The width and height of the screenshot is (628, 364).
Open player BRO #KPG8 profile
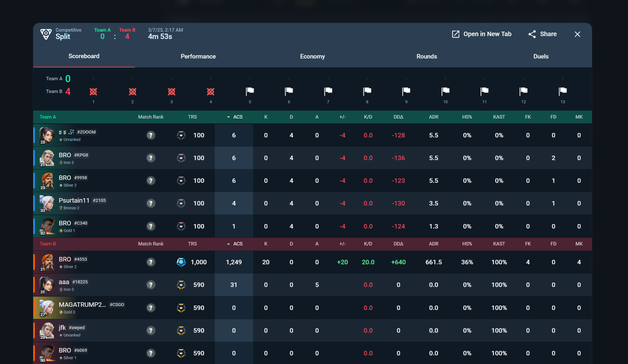[65, 155]
